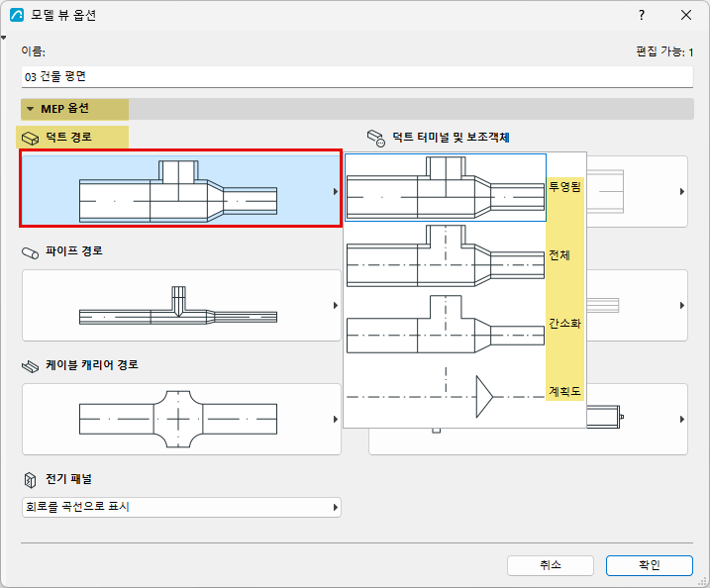Open help with the question mark button

pos(641,15)
